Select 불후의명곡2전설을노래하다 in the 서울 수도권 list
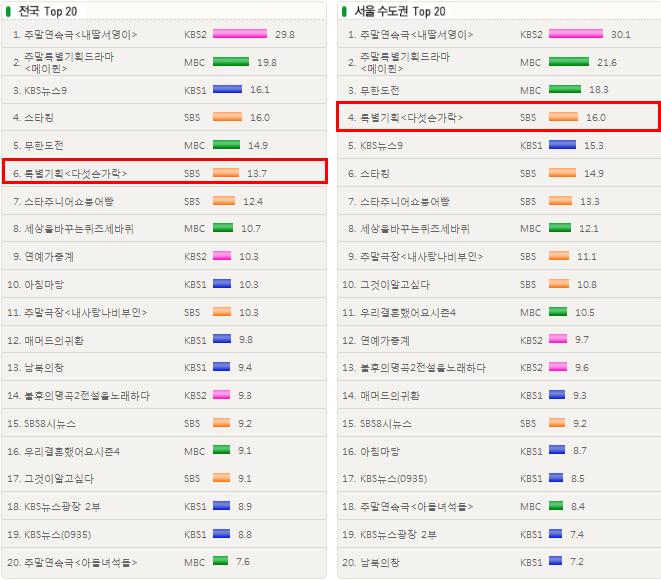Viewport: 661px width, 580px height. tap(423, 368)
